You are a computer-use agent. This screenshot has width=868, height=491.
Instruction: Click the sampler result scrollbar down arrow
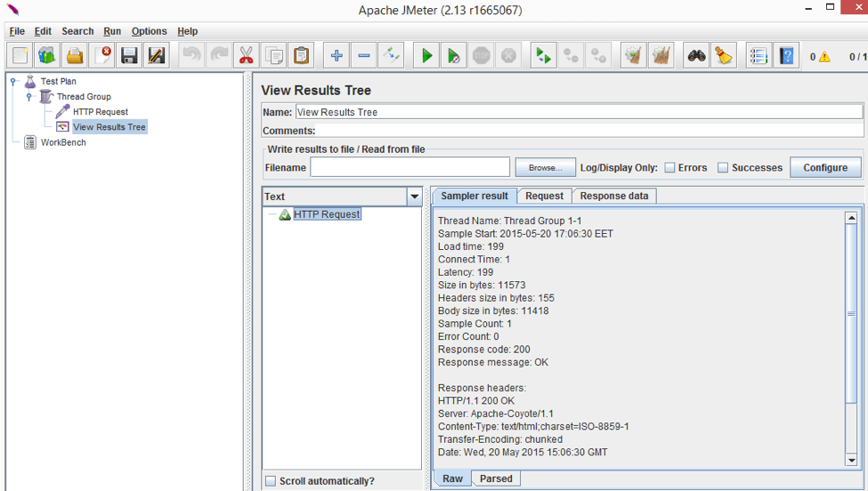point(851,460)
